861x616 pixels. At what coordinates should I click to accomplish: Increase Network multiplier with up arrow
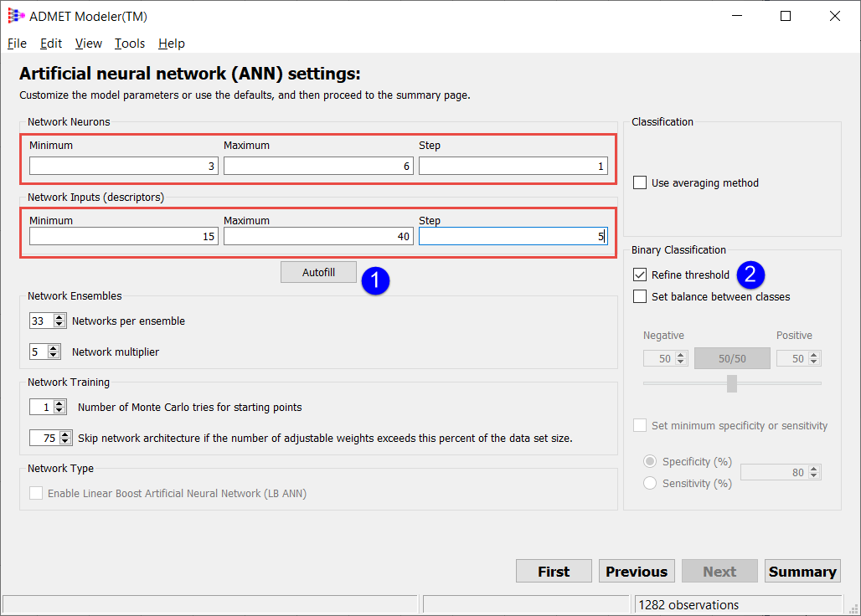pos(54,348)
